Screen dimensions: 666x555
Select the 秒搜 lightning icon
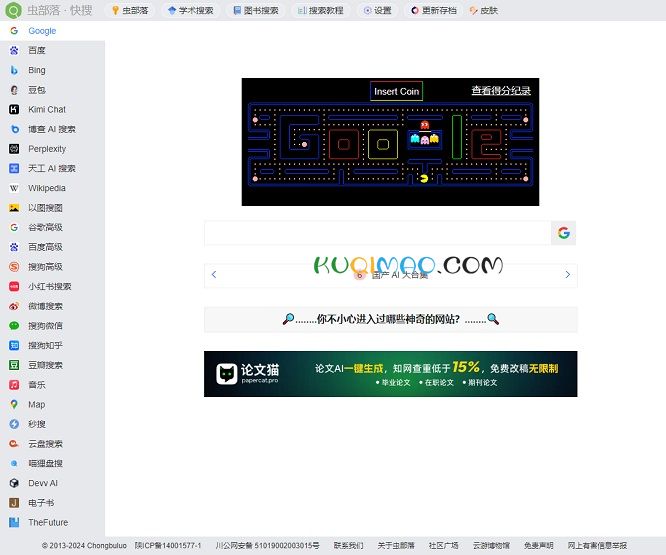(14, 424)
